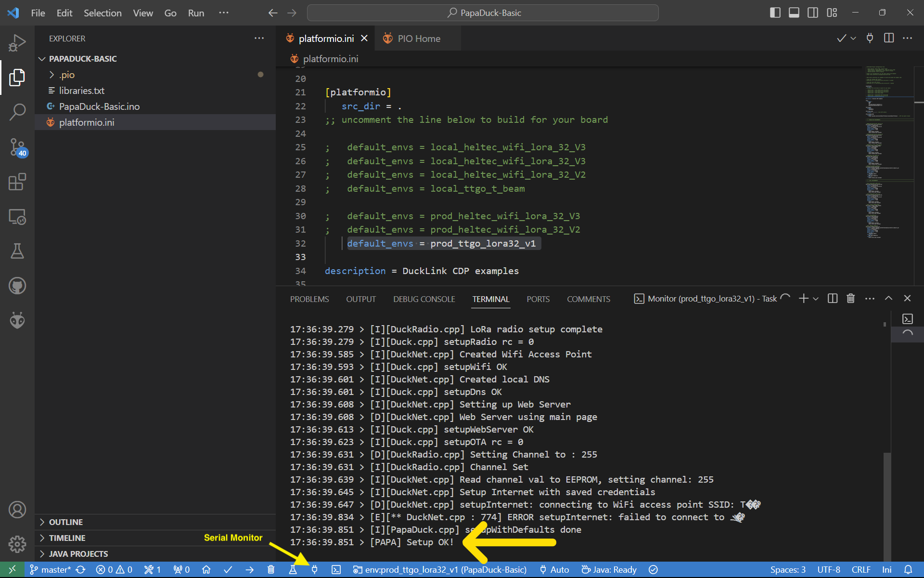Open the Manage gear menu

coord(17,544)
